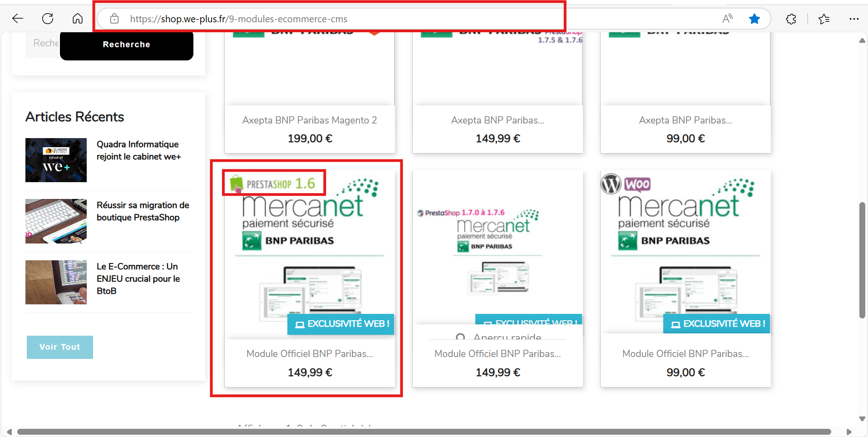
Task: Open 'Réussir sa migration de boutique PrestaShop' link
Action: pyautogui.click(x=143, y=211)
